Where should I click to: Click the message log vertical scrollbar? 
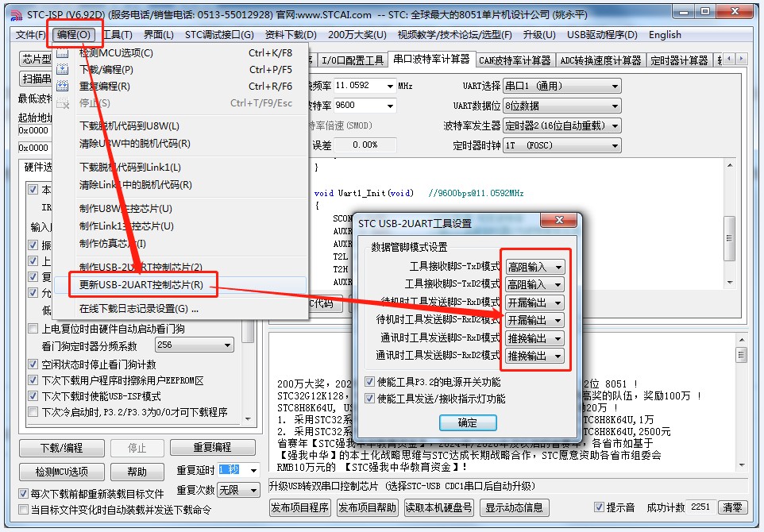pos(741,403)
